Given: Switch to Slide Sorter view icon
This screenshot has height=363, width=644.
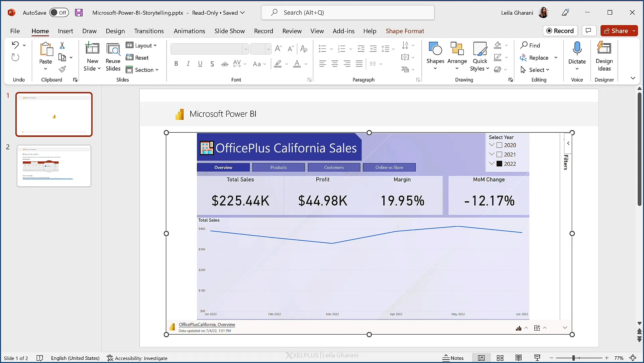Looking at the screenshot, I should click(500, 358).
